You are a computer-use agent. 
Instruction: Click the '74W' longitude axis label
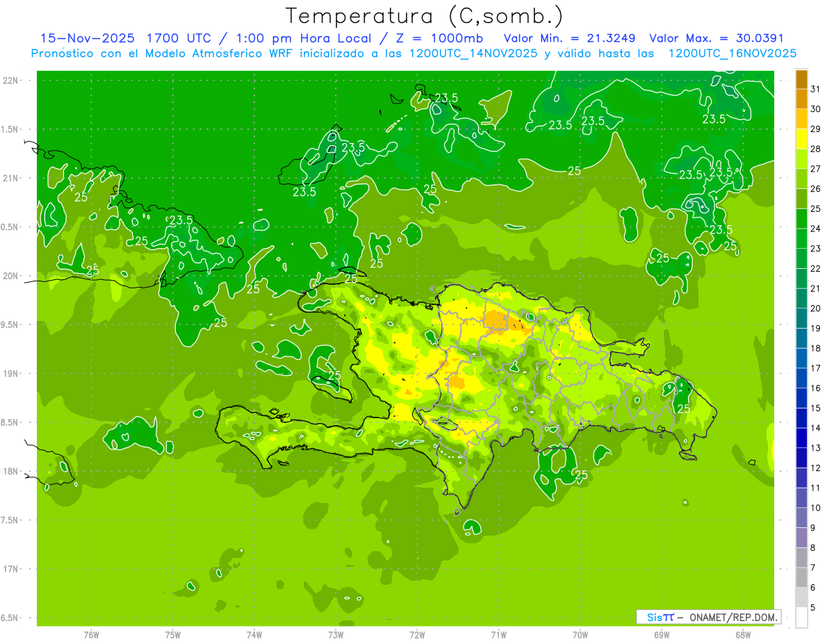point(254,634)
